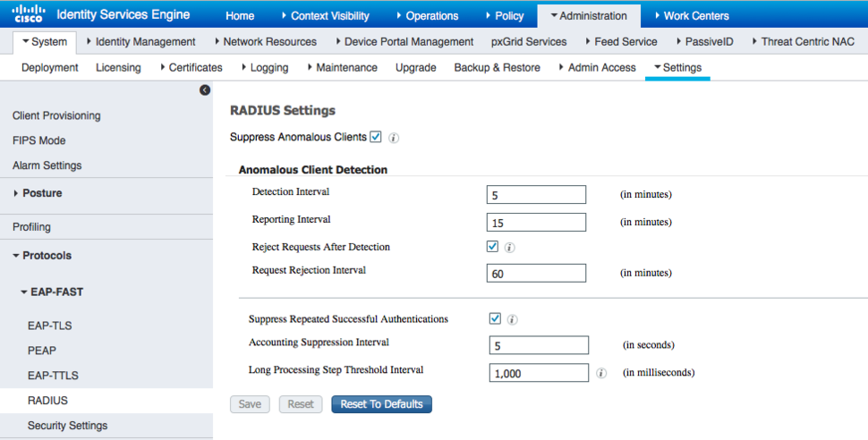Click the Save button
Image resolution: width=868 pixels, height=440 pixels.
250,404
